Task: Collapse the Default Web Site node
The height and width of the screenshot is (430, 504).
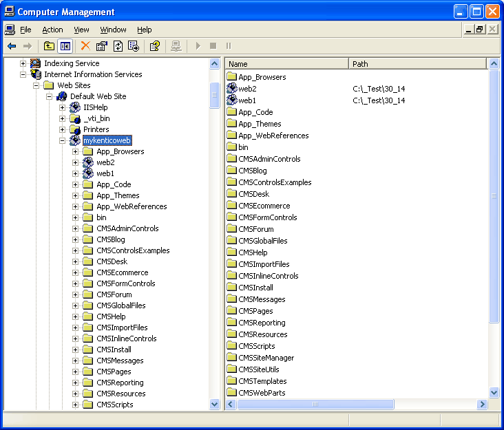Action: (49, 96)
